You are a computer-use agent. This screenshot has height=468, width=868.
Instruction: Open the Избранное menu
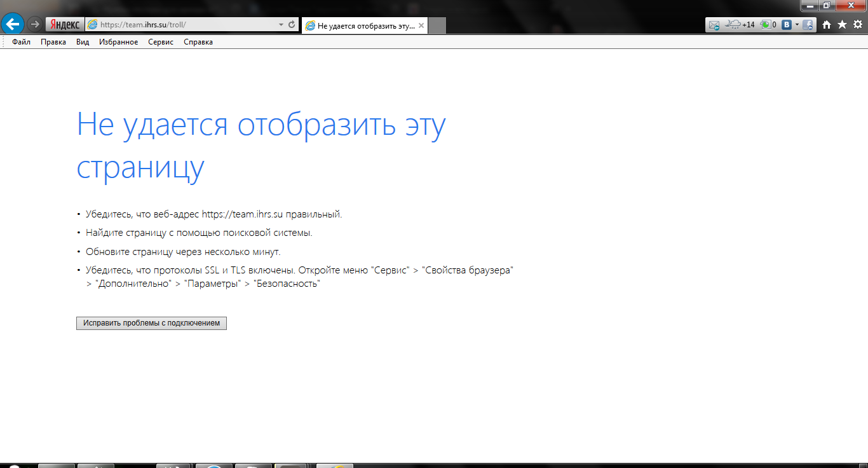click(118, 42)
